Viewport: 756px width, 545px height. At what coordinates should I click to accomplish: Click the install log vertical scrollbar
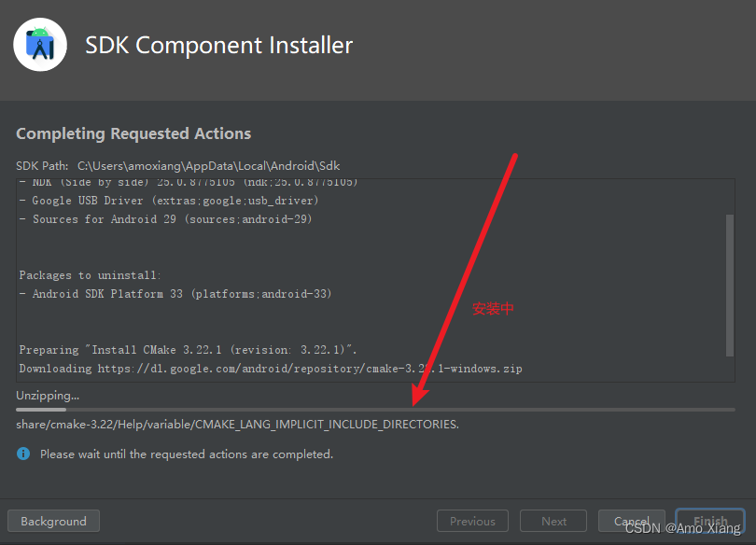click(x=730, y=284)
